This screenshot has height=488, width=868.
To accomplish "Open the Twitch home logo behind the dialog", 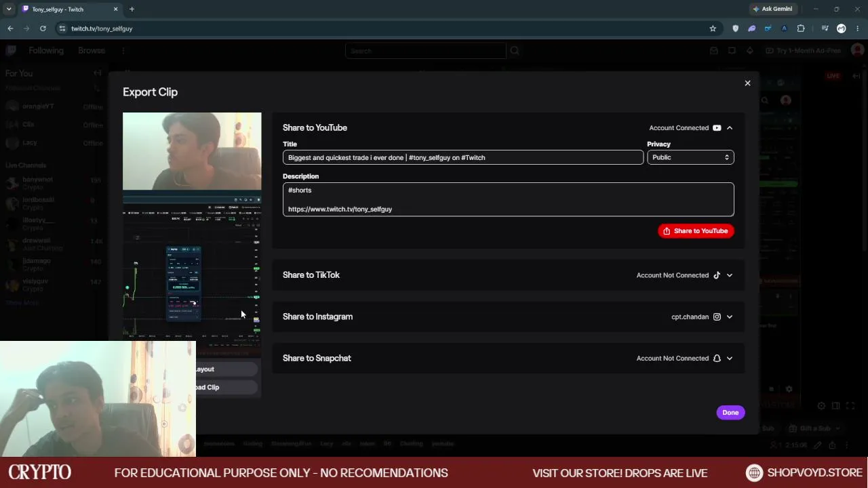I will coord(11,50).
